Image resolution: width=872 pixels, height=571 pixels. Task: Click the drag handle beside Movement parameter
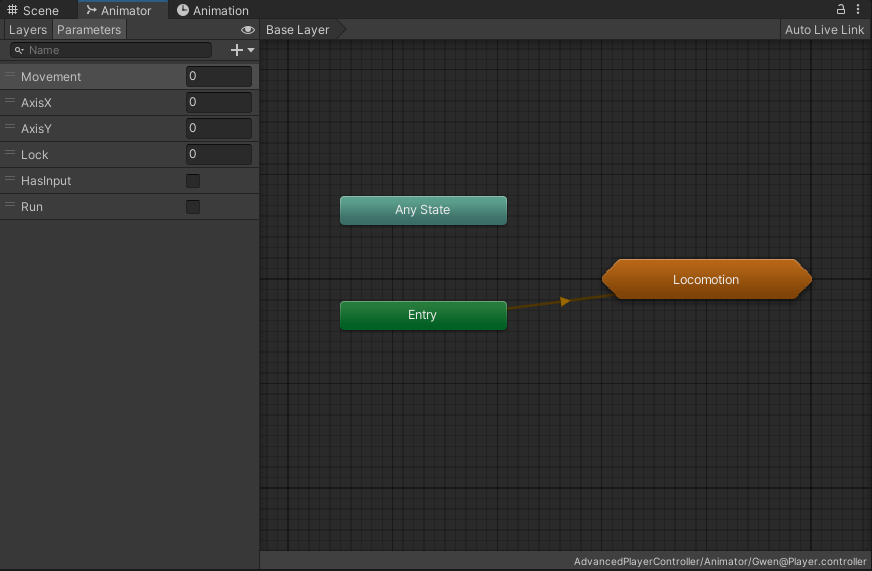10,76
